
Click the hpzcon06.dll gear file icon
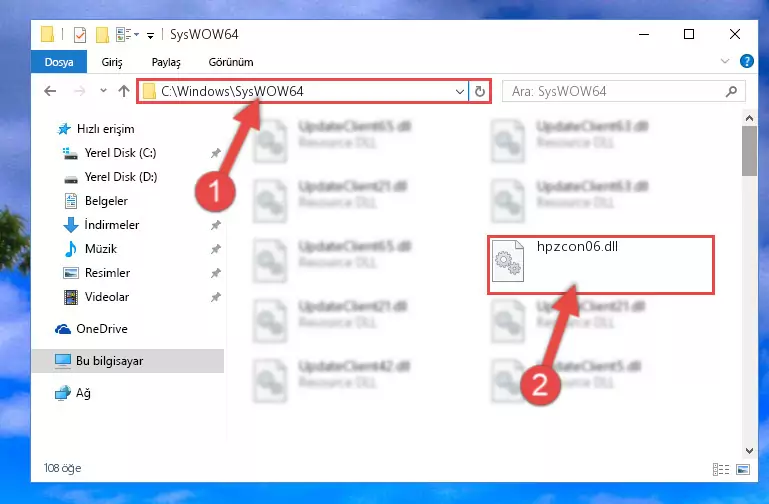(508, 261)
